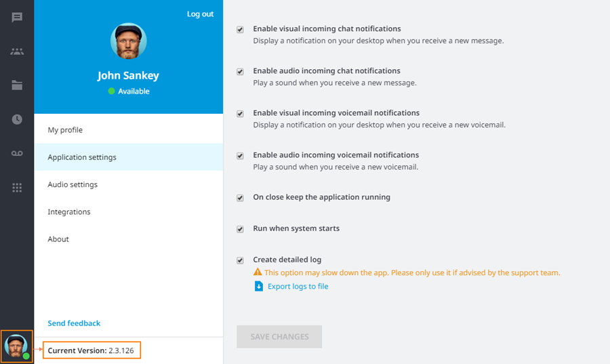Image resolution: width=610 pixels, height=364 pixels.
Task: Open the Files folder icon
Action: (17, 85)
